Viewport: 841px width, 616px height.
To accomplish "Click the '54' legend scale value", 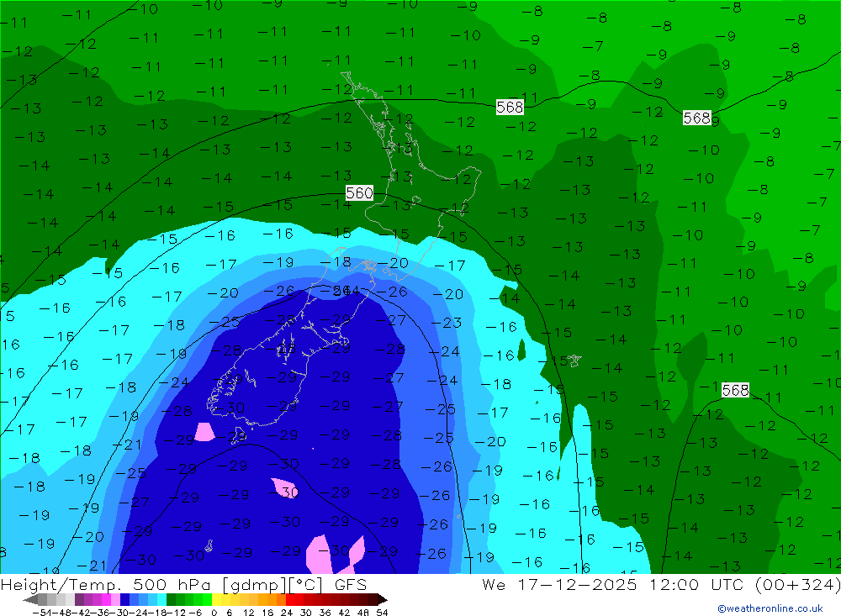I will pyautogui.click(x=382, y=613).
